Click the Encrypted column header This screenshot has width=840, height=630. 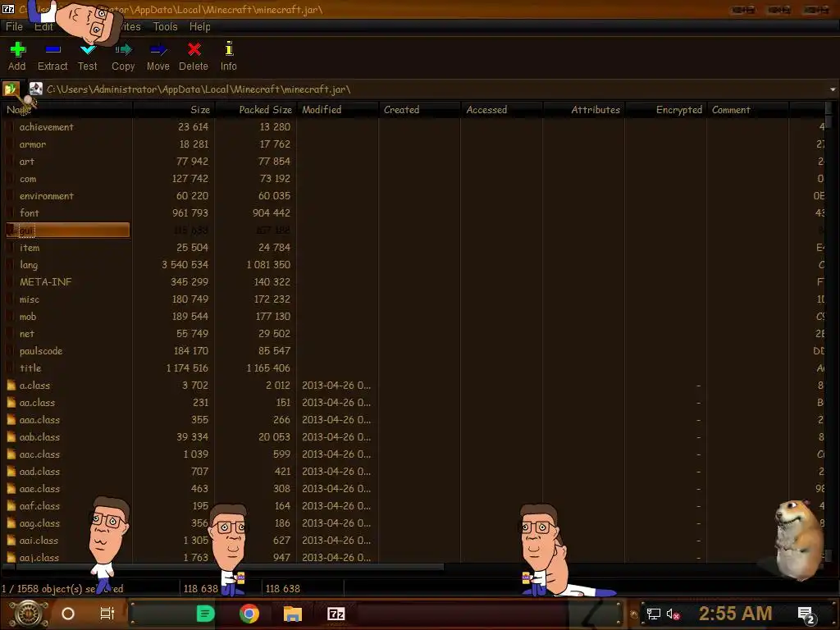(x=666, y=110)
